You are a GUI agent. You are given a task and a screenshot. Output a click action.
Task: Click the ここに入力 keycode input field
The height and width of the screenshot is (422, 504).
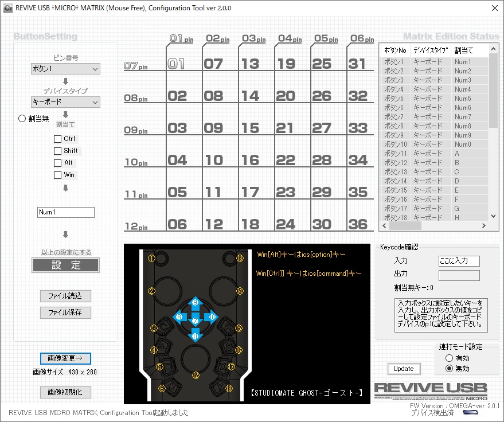point(459,261)
